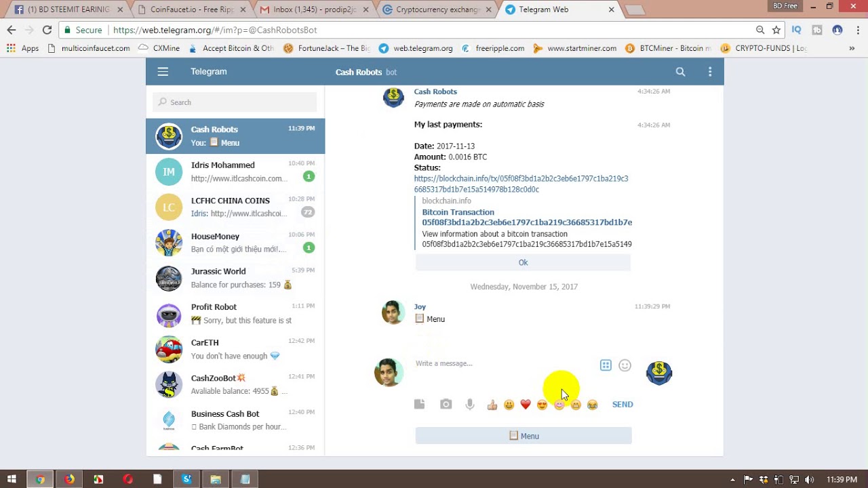
Task: Toggle the bot keyboard icon in message box
Action: 606,365
